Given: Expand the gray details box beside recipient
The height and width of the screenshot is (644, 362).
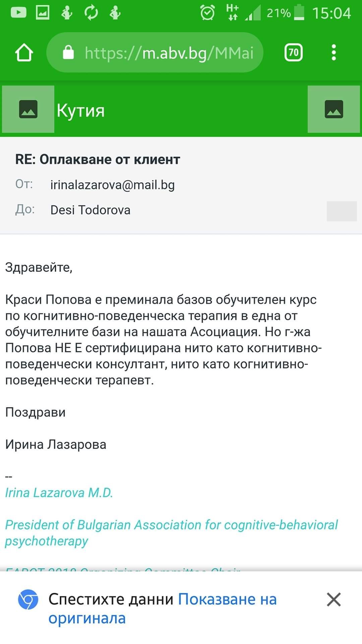Looking at the screenshot, I should [342, 211].
